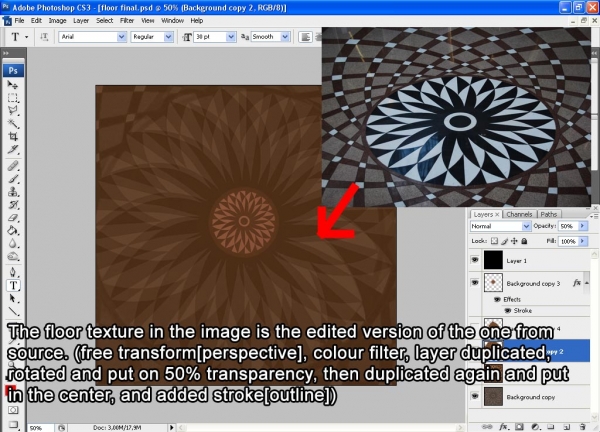Hide the Background copy layer

tap(474, 396)
